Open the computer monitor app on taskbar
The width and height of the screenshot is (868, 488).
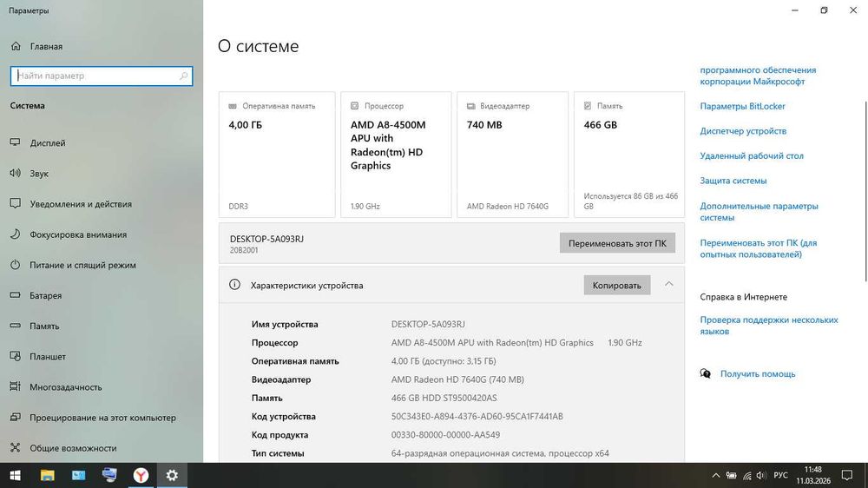(109, 475)
